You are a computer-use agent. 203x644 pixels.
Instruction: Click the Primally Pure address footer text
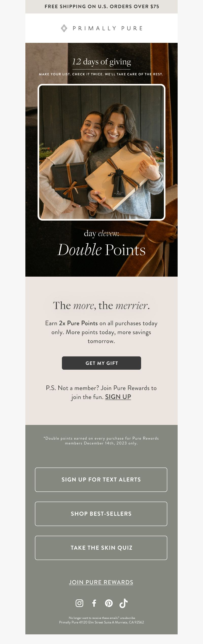pos(101,622)
